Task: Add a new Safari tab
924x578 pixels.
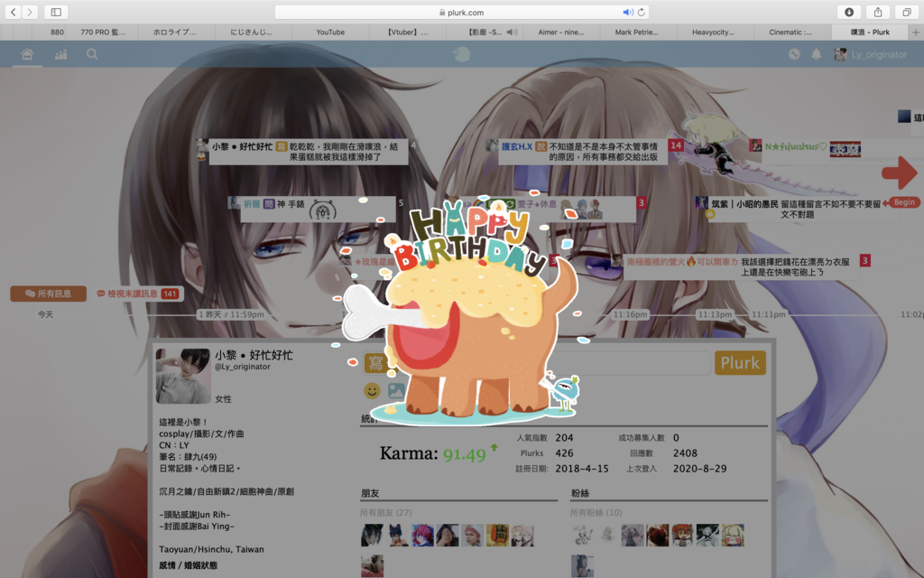Action: point(916,33)
